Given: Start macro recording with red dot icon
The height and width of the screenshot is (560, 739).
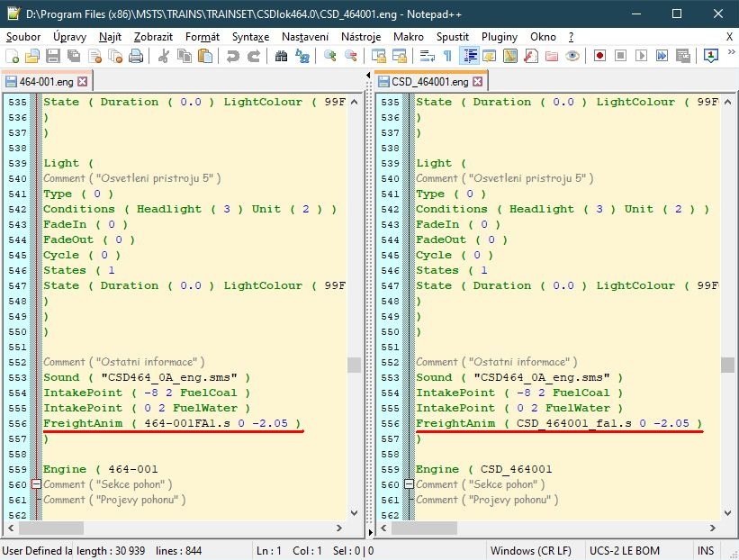Looking at the screenshot, I should 599,56.
